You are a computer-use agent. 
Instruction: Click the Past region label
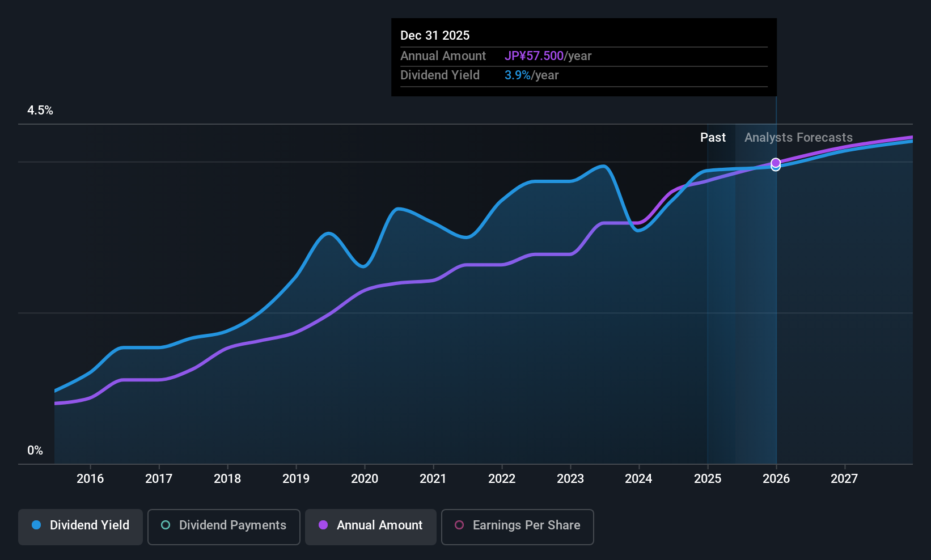coord(713,138)
